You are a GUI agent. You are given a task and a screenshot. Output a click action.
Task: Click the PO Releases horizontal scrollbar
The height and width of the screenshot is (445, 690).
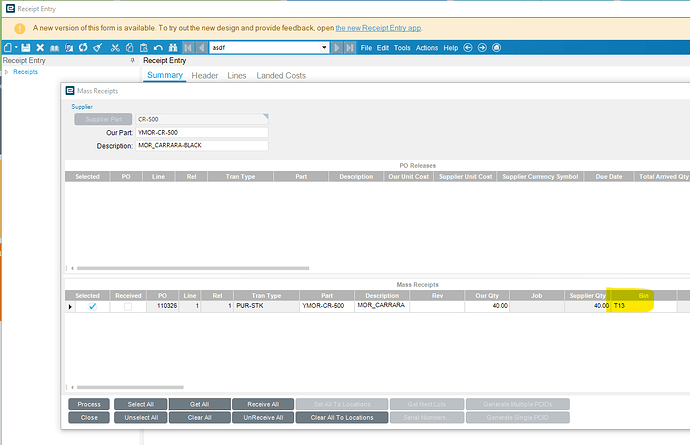(193, 268)
